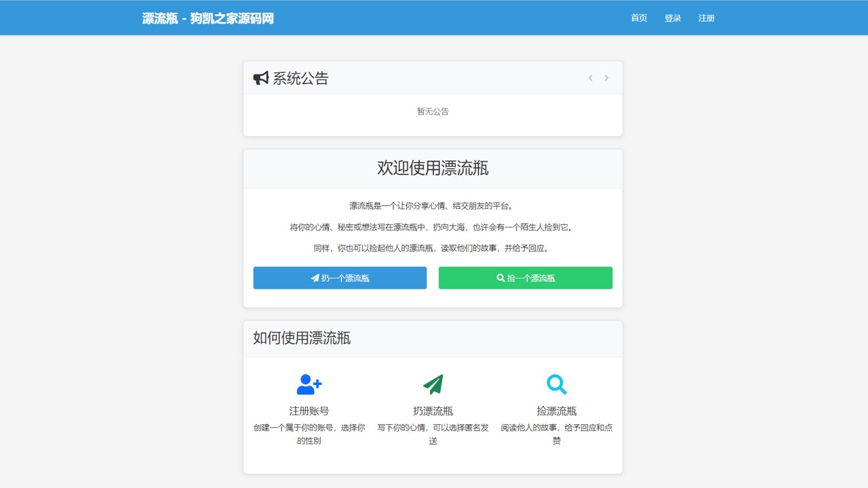The image size is (868, 488).
Task: Click the description 写下你的心情，可以选择匿名发送
Action: point(433,434)
